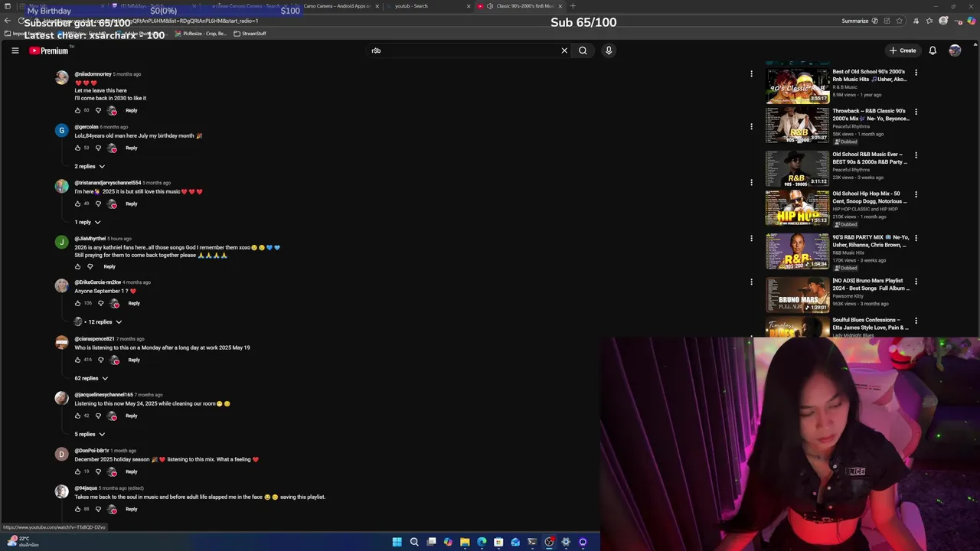Screen dimensions: 980x551
Task: Like @niiadomnortey's comment
Action: (77, 110)
